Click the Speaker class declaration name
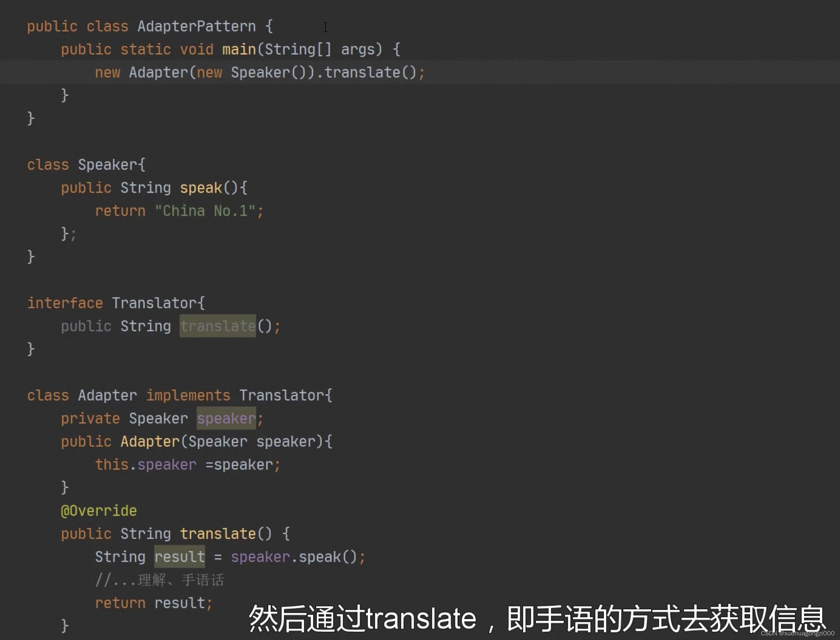 pyautogui.click(x=107, y=165)
